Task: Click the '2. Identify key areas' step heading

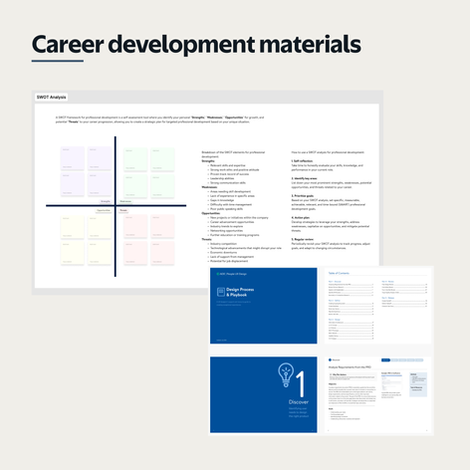Action: coord(304,178)
